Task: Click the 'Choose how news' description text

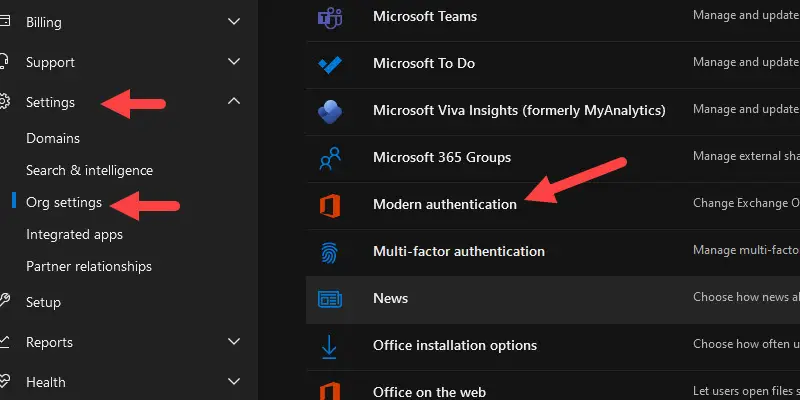Action: click(x=746, y=297)
